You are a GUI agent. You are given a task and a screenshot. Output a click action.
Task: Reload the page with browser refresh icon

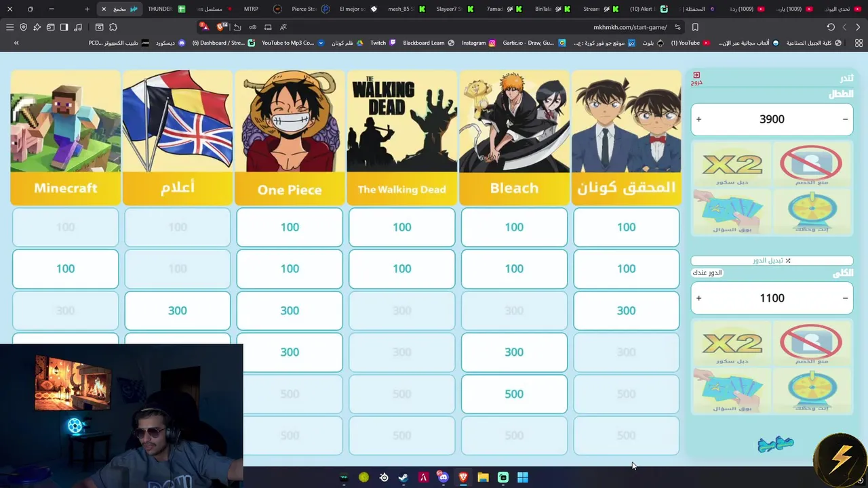click(x=831, y=27)
